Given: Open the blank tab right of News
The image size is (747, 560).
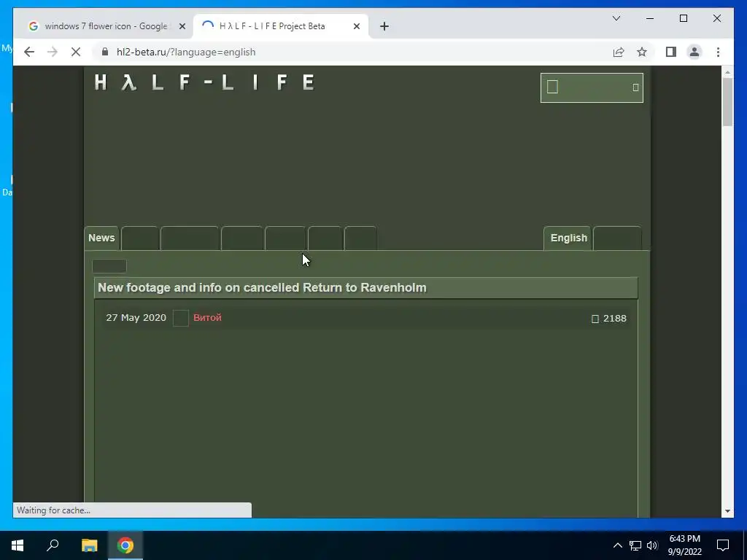Looking at the screenshot, I should (140, 238).
